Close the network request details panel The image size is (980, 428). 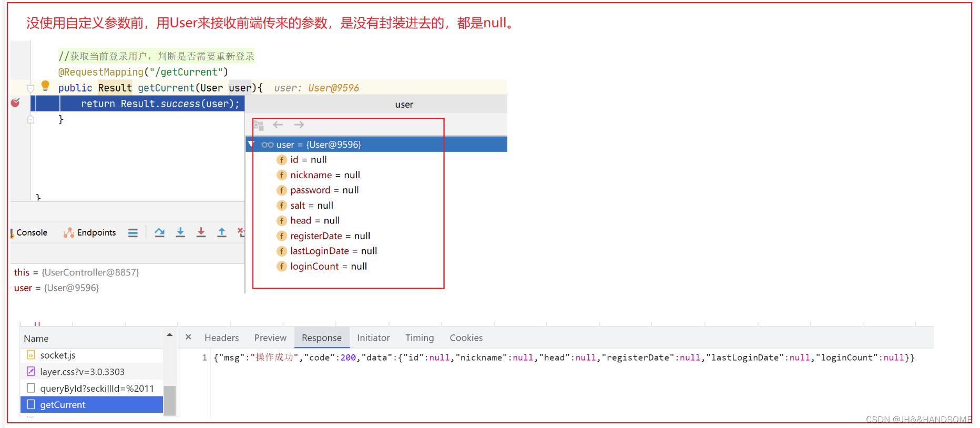pyautogui.click(x=188, y=337)
